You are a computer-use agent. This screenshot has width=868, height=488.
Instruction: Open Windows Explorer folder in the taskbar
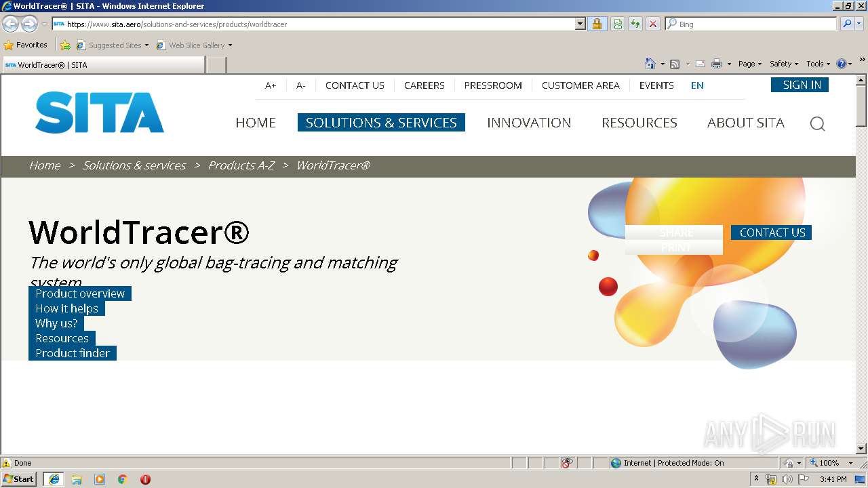pyautogui.click(x=77, y=479)
